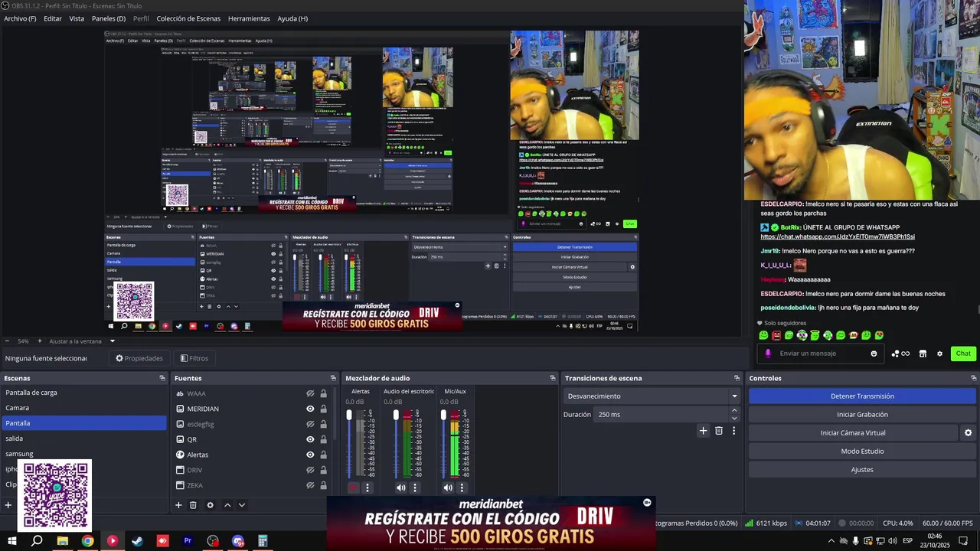Show the esdegfsg source with its eye icon
Screen dimensions: 980x551
point(310,424)
